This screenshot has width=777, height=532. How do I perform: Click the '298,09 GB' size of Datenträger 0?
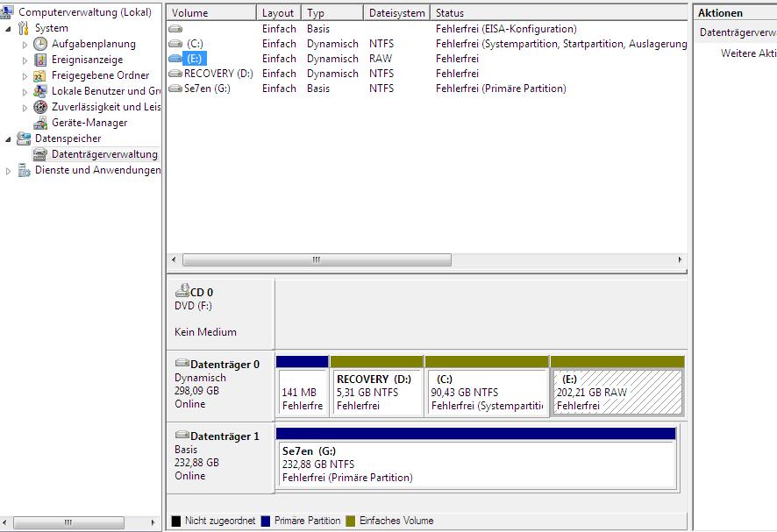click(196, 390)
